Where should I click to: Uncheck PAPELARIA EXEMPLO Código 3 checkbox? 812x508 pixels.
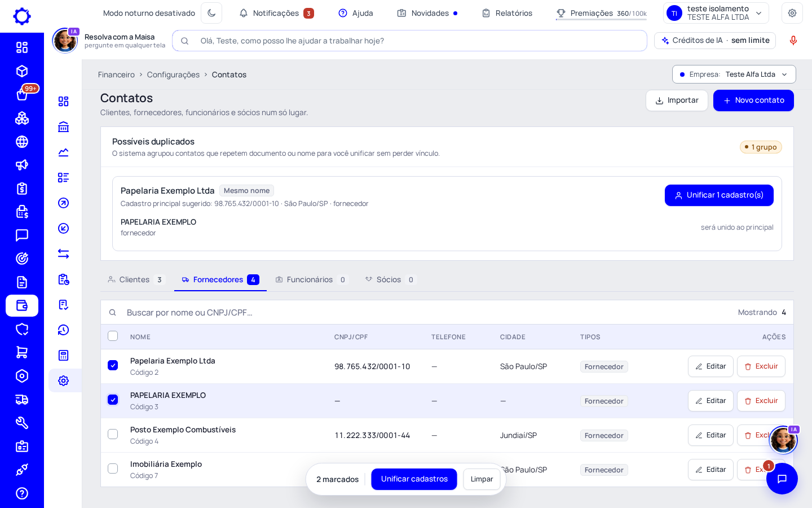[113, 400]
